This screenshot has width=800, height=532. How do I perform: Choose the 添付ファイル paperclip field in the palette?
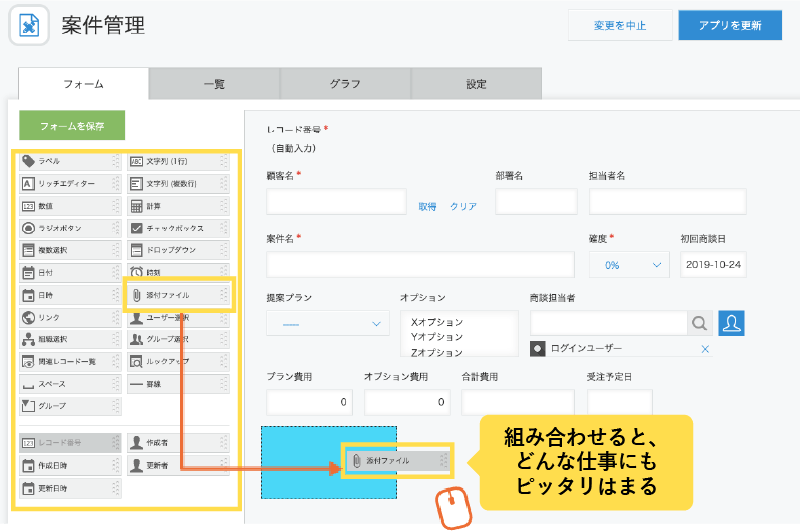(176, 295)
